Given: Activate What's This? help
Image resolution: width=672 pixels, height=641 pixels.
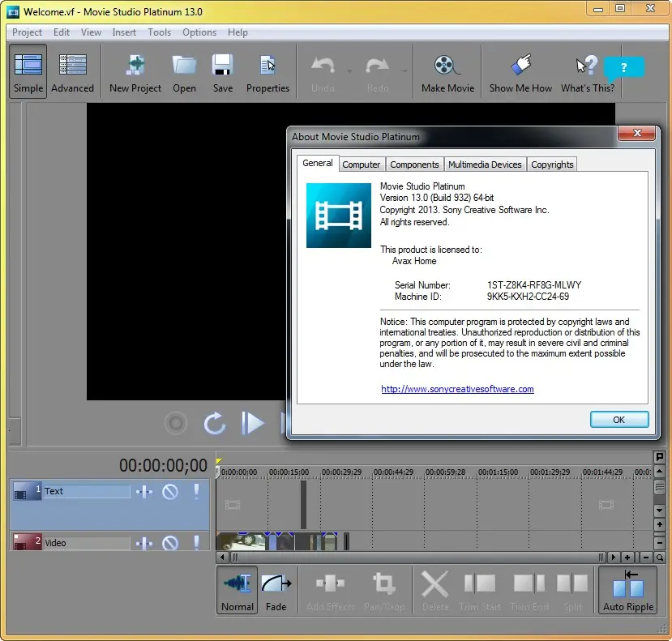Looking at the screenshot, I should point(588,71).
